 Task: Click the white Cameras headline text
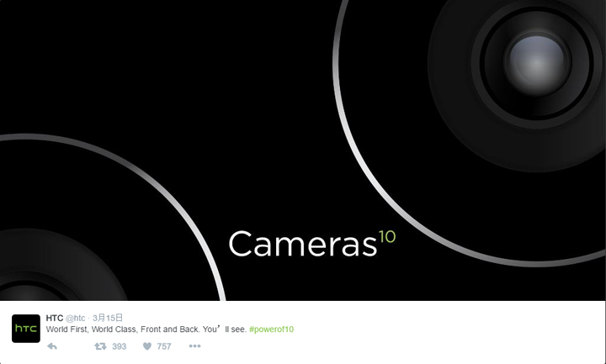(x=303, y=244)
